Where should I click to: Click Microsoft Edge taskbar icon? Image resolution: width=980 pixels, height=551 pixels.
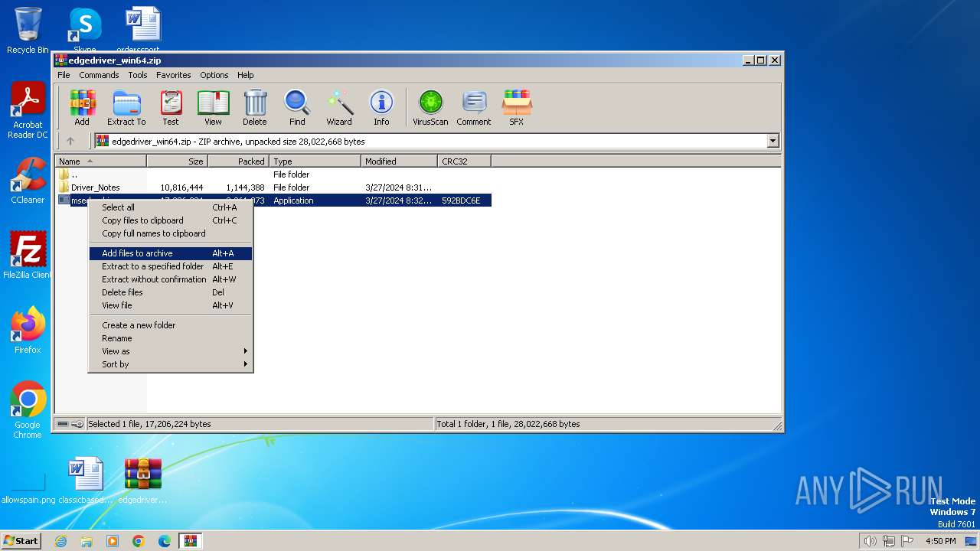click(x=165, y=541)
